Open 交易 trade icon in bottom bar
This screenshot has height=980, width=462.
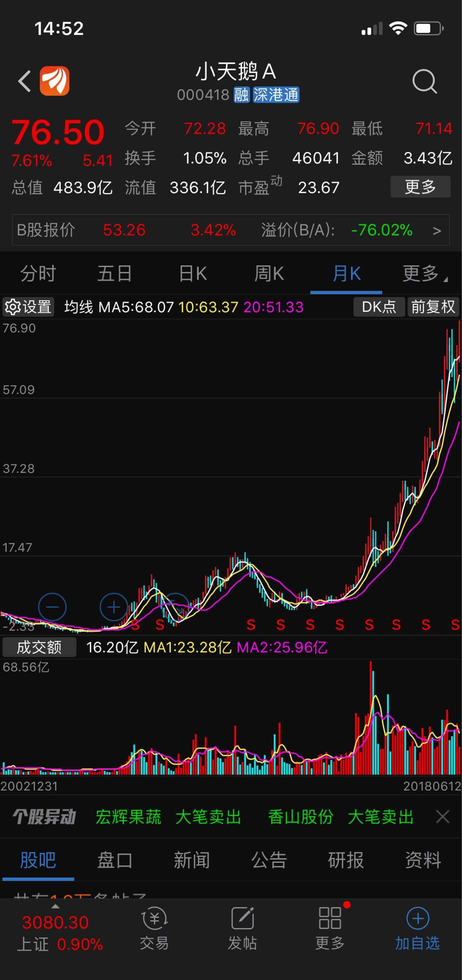154,928
